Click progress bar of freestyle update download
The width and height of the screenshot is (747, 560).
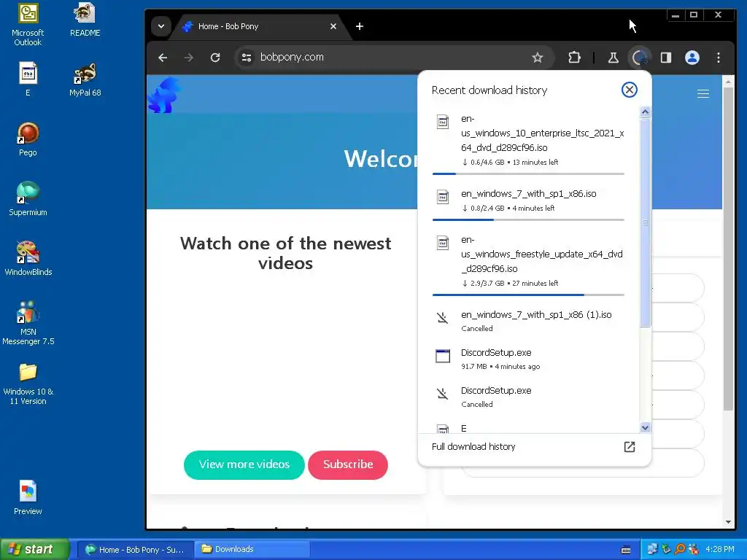pos(528,295)
